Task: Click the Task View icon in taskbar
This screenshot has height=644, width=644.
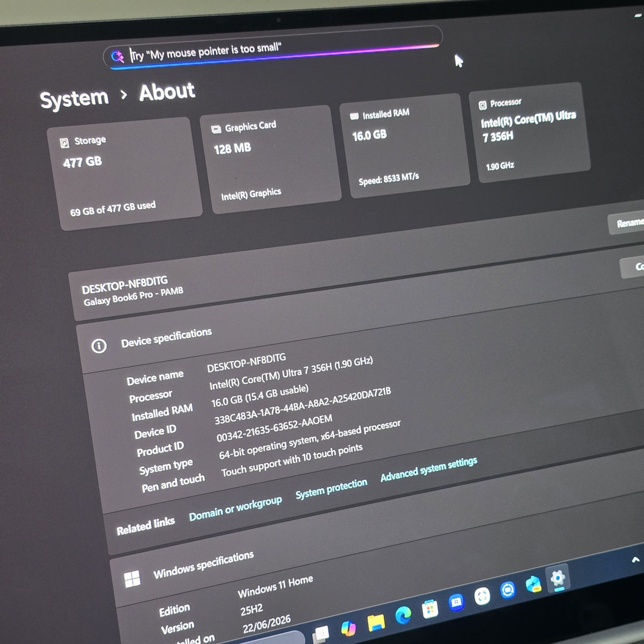Action: click(321, 634)
